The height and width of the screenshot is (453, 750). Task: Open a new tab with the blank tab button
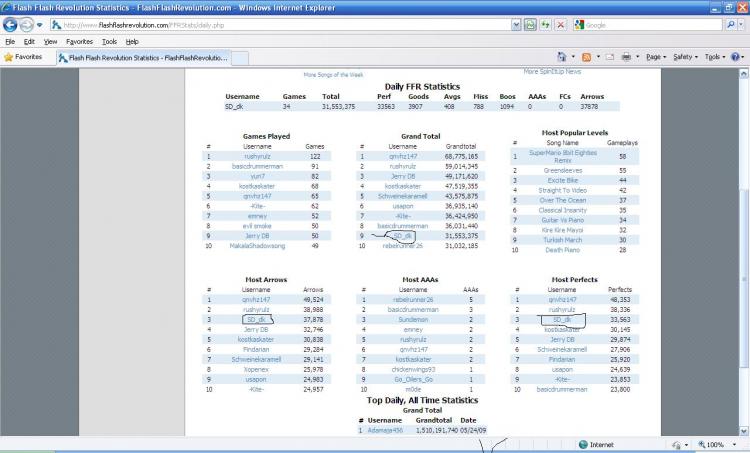pyautogui.click(x=240, y=58)
